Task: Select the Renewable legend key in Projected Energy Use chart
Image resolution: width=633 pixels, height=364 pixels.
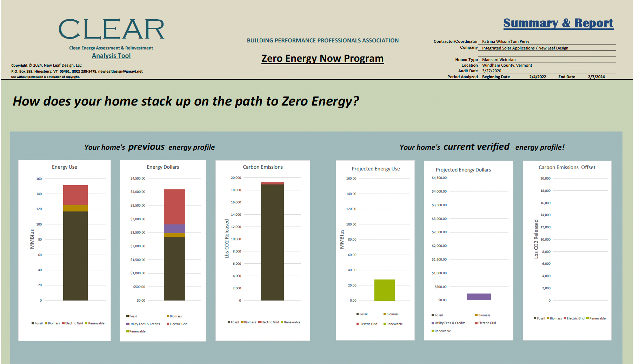Action: coord(394,324)
